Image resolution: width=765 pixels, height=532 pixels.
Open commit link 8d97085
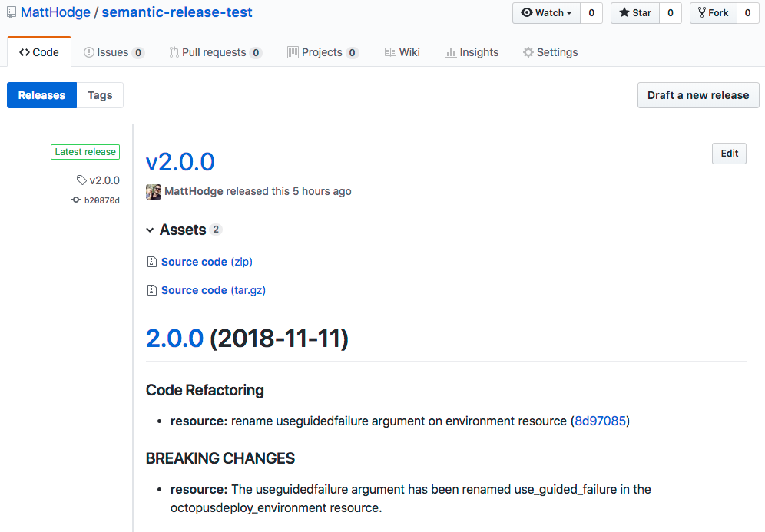click(600, 421)
